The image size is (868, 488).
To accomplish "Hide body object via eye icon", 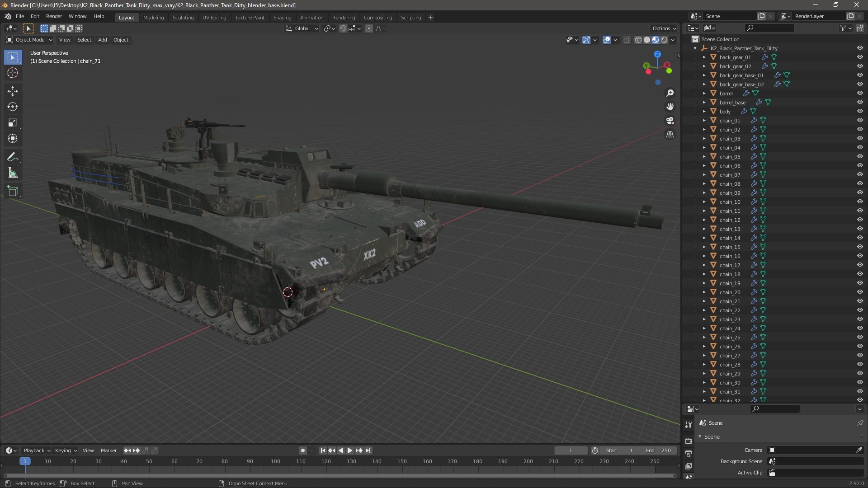I will 860,112.
